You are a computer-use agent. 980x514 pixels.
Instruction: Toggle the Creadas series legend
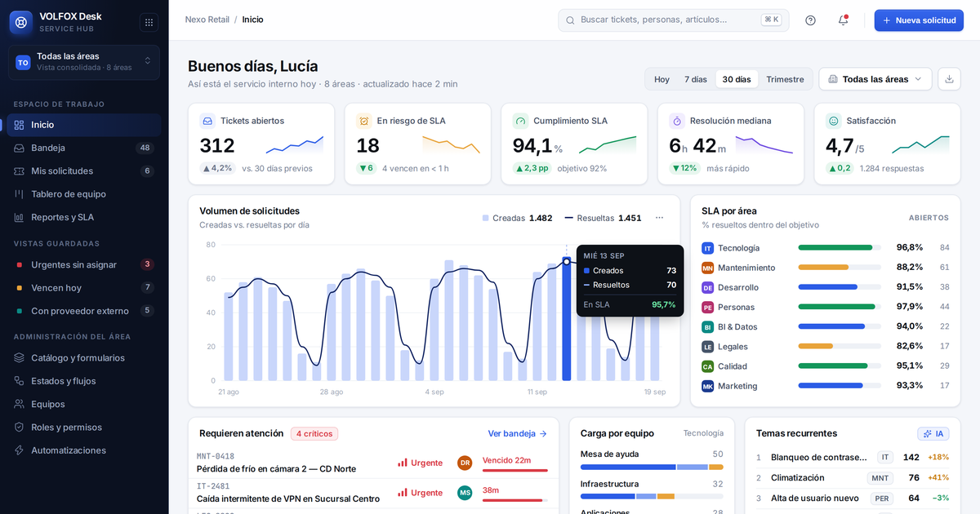point(517,218)
